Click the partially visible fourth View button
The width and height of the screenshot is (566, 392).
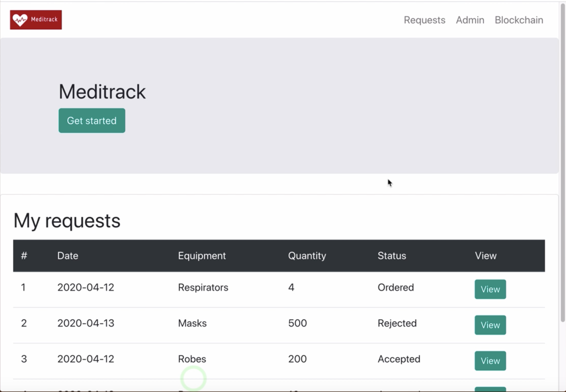[490, 389]
